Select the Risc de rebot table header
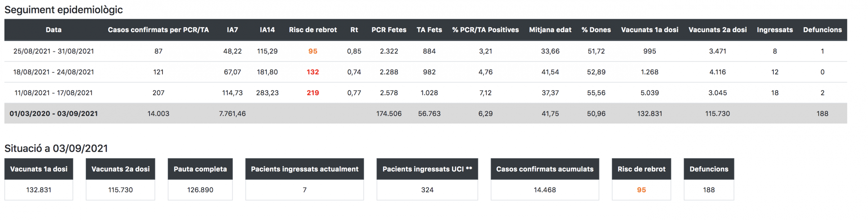 point(313,30)
